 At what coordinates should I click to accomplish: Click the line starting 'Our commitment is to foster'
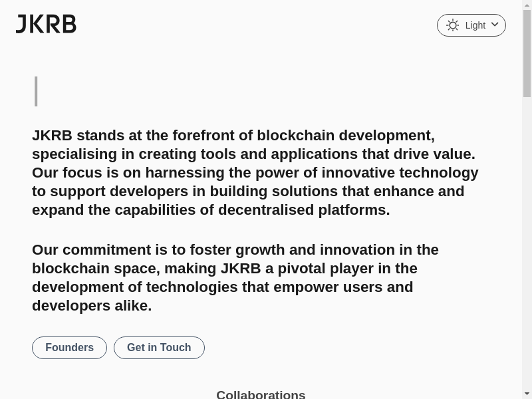coord(235,250)
